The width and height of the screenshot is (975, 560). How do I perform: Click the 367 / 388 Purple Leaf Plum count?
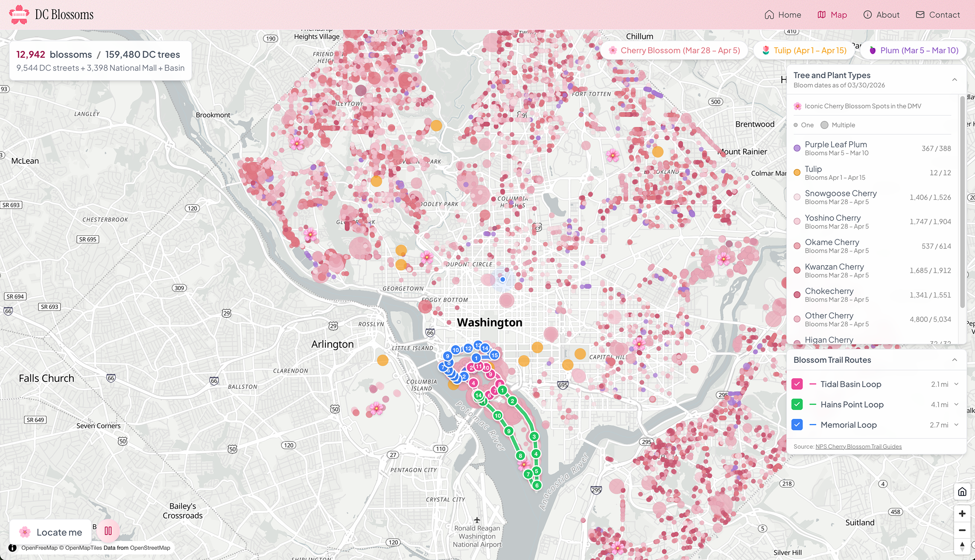(936, 149)
